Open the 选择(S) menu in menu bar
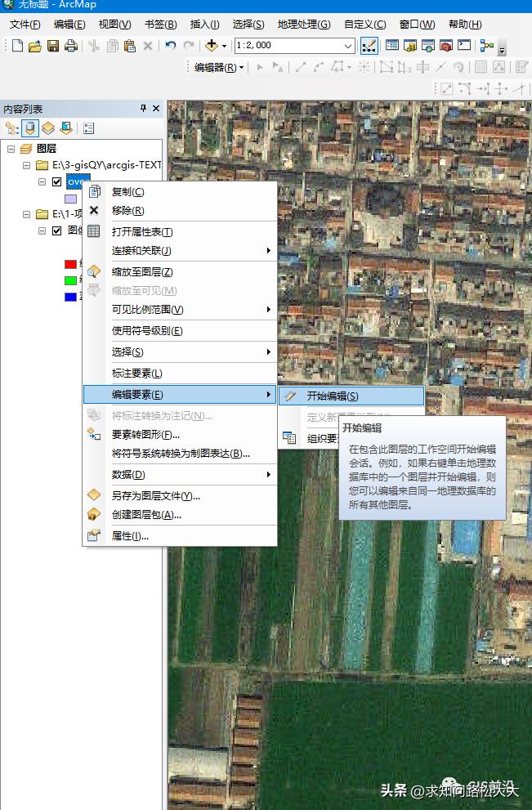 (248, 25)
